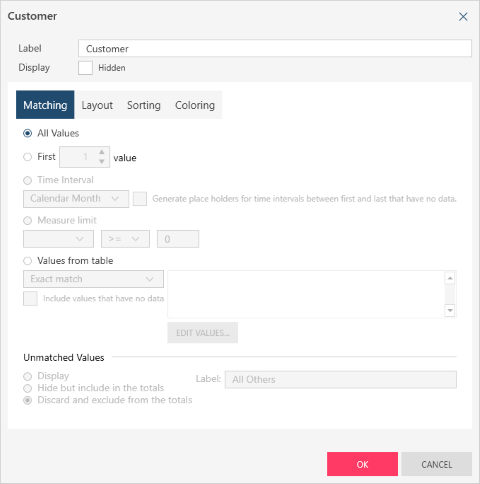Go to the Coloring tab
The image size is (480, 484).
[x=195, y=105]
